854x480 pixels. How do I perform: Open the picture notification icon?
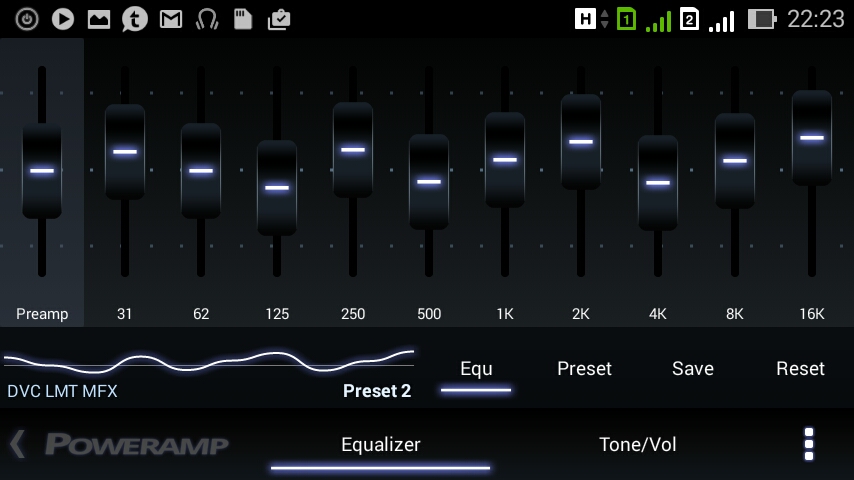pyautogui.click(x=99, y=20)
